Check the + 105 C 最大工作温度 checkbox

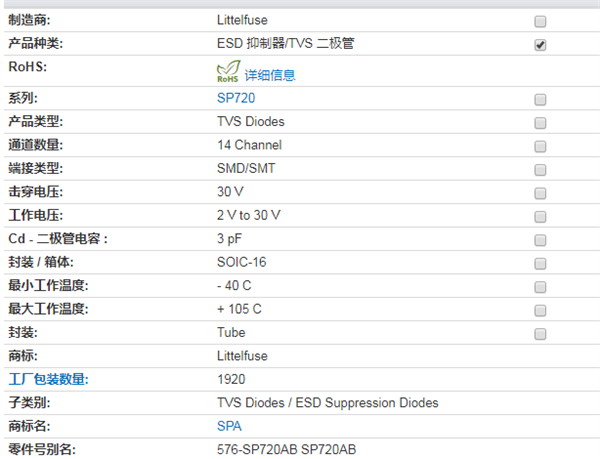540,310
